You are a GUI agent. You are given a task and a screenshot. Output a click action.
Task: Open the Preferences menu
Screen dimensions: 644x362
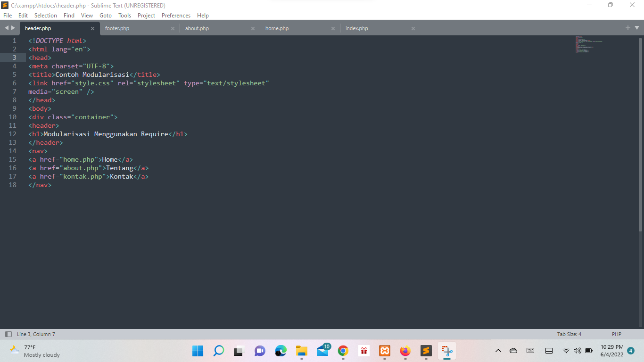click(x=176, y=15)
